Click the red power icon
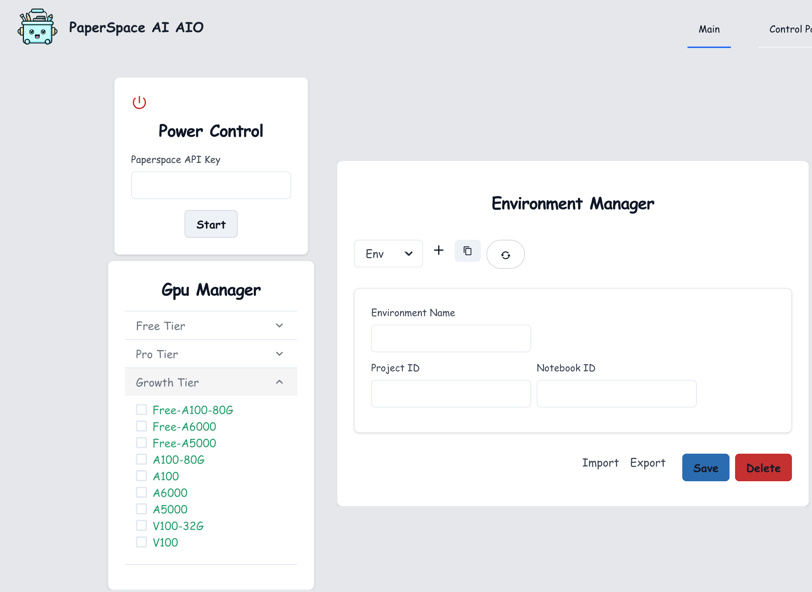 click(x=139, y=102)
